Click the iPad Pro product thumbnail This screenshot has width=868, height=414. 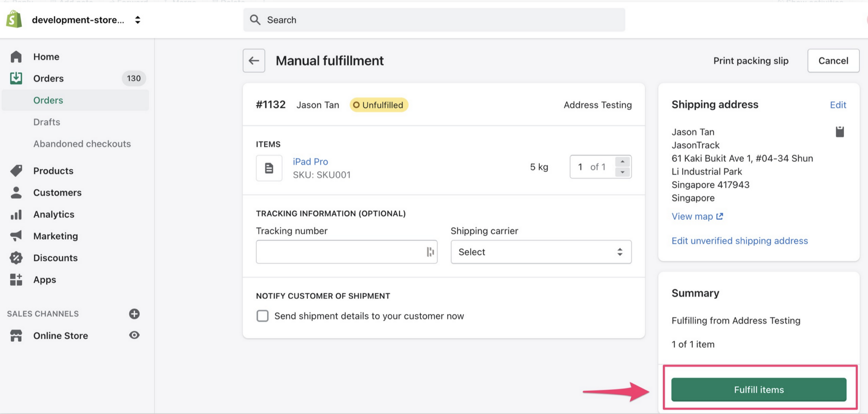269,168
